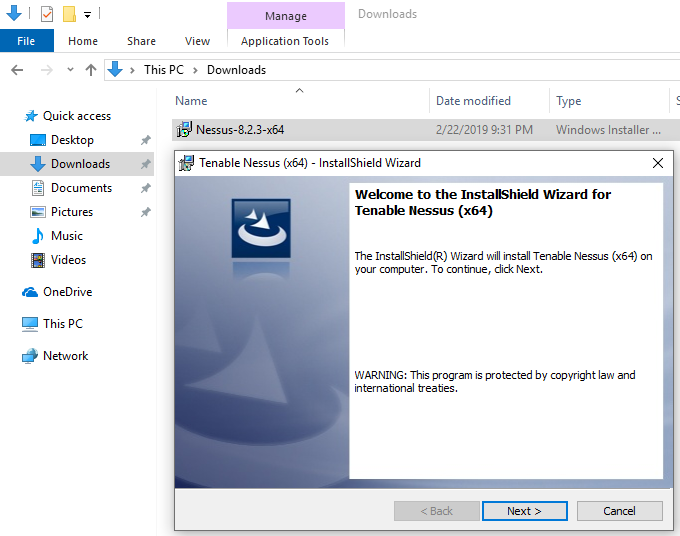Expand the chevron after This PC in address bar
This screenshot has width=680, height=536.
pyautogui.click(x=196, y=70)
